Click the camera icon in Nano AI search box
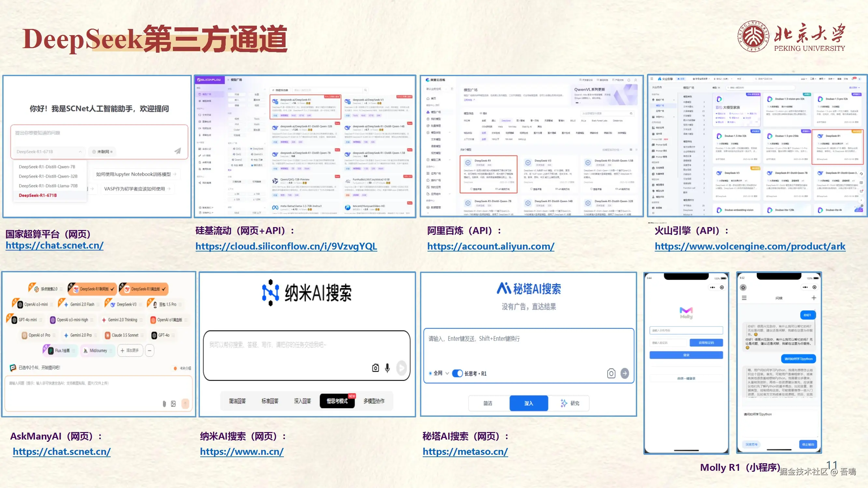 (375, 368)
